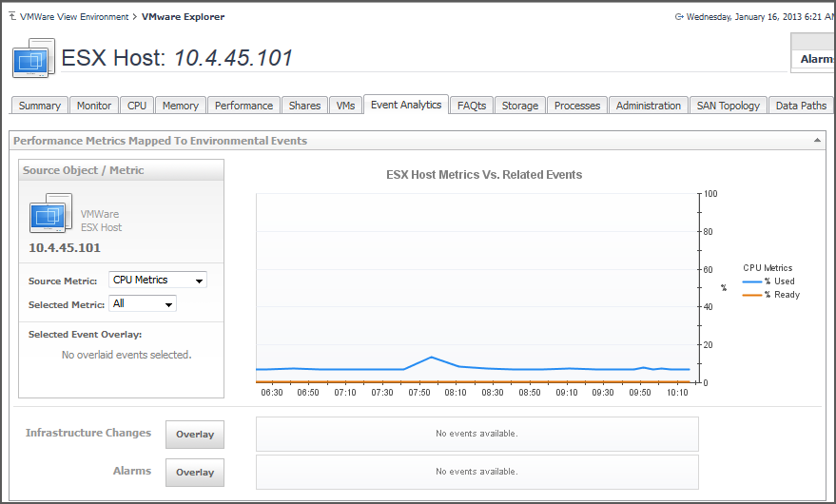Click breadcrumb up-level icon before VMWare View Environment
Image resolution: width=836 pixels, height=504 pixels.
[12, 16]
